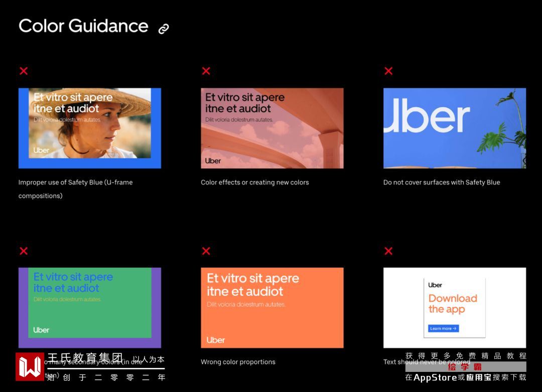Screen dimensions: 542x392
Task: Click the red X above the pink bridge image
Action: tap(206, 71)
